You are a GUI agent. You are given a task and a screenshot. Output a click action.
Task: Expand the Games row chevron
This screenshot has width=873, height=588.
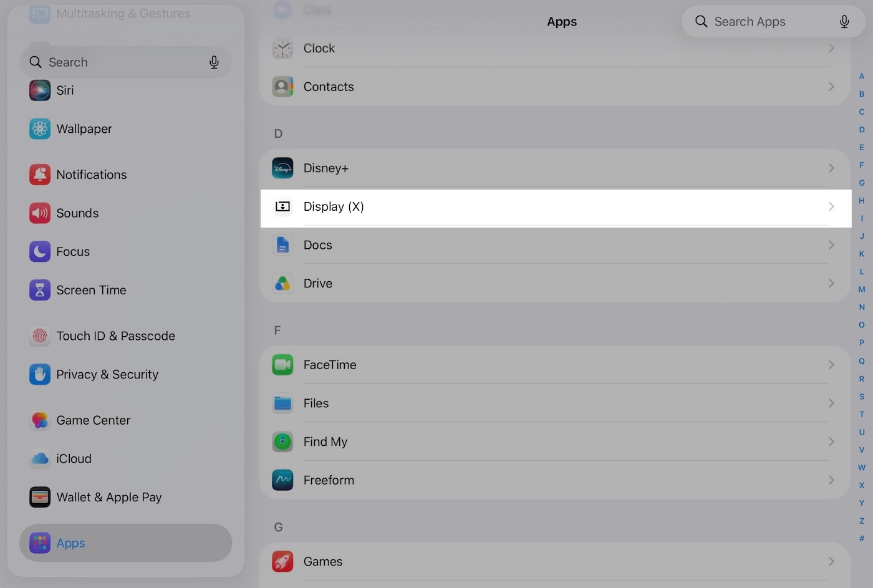coord(831,562)
